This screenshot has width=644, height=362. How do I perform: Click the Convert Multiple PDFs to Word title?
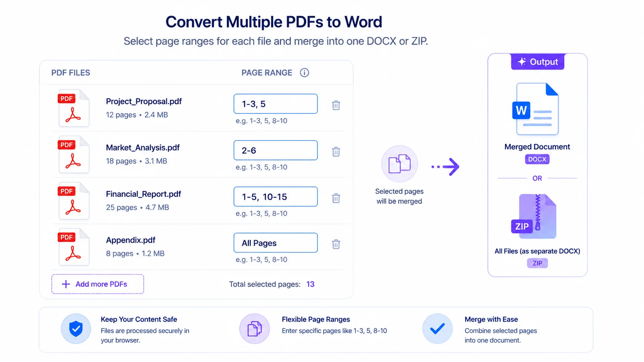(274, 22)
